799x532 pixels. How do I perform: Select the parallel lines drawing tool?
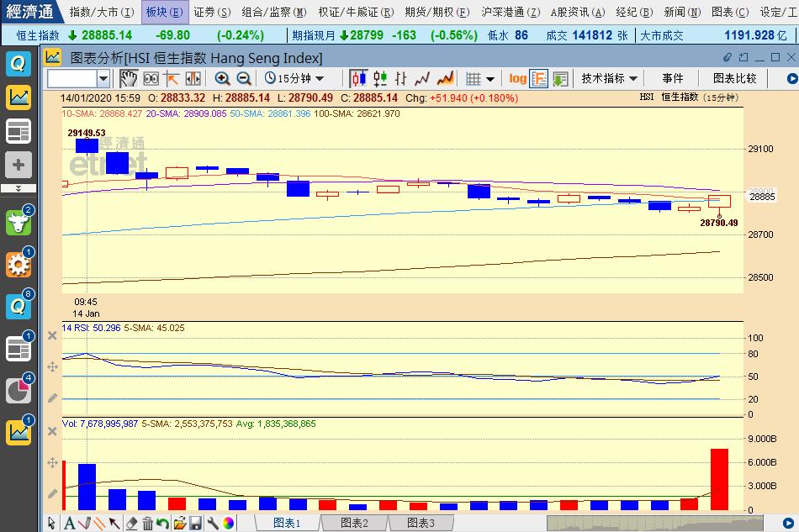click(x=99, y=522)
